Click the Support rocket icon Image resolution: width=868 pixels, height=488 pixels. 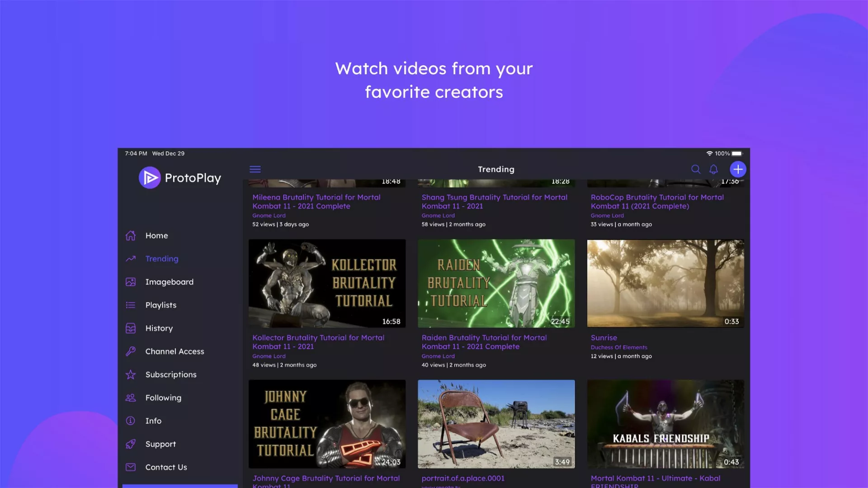click(131, 444)
